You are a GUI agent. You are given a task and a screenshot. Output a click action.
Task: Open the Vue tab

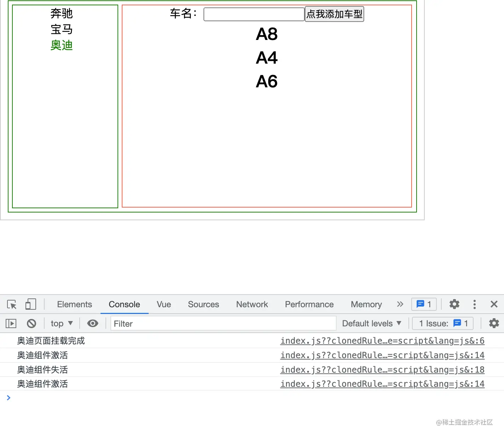(x=164, y=304)
